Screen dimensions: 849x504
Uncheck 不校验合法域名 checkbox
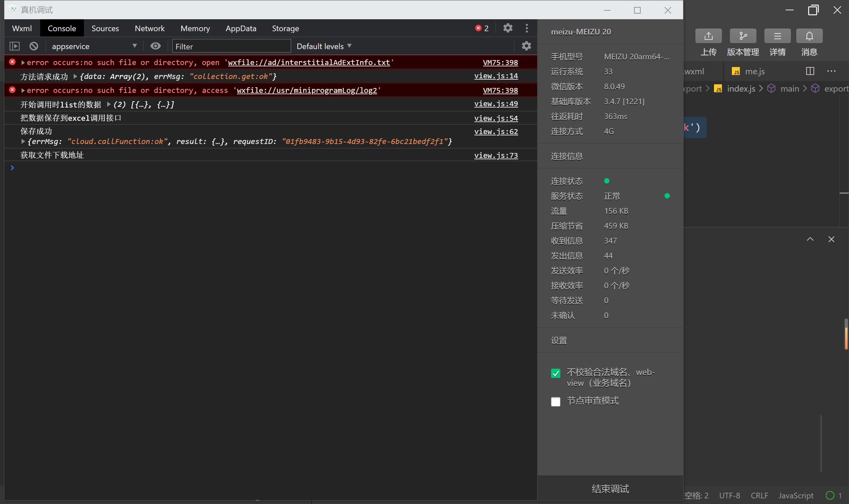556,373
